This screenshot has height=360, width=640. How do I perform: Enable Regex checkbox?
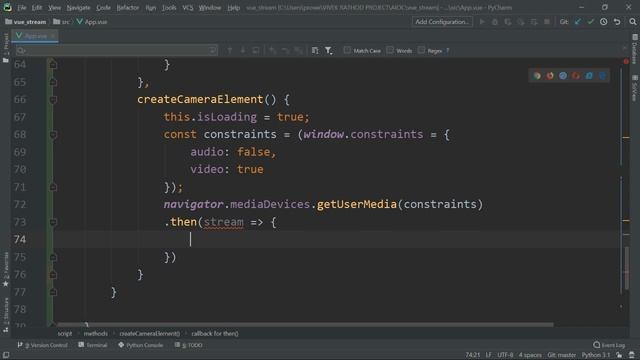pos(421,50)
